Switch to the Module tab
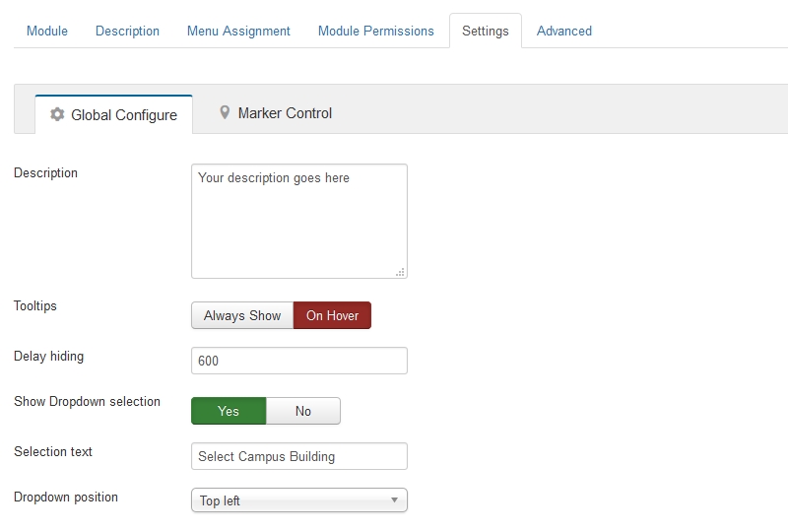Screen dimensions: 788x532 tap(47, 32)
